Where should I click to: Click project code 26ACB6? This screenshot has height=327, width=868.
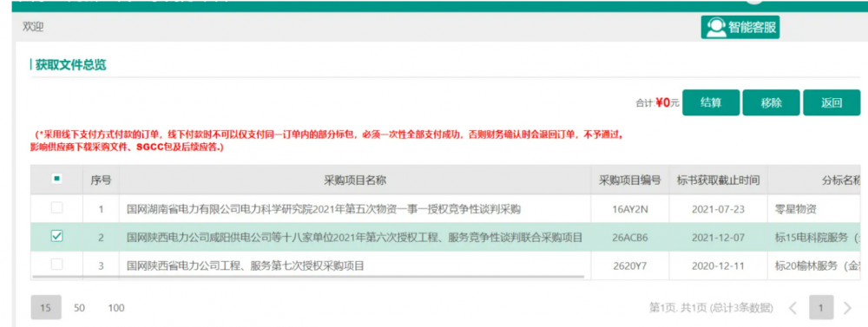point(630,238)
